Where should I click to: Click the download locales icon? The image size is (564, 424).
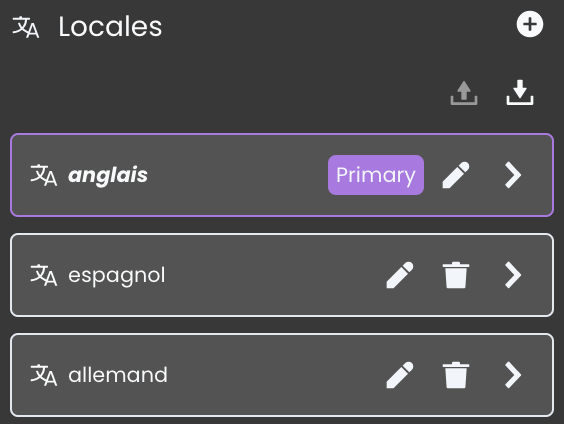(x=520, y=93)
